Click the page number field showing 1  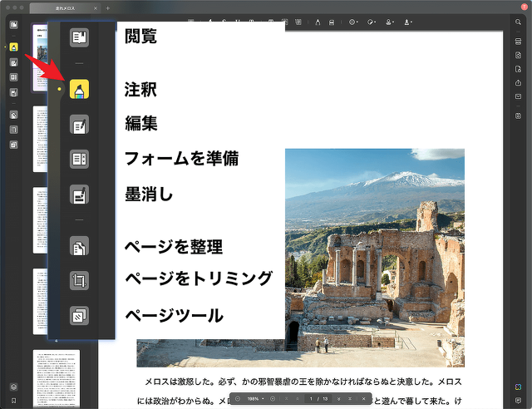click(310, 399)
